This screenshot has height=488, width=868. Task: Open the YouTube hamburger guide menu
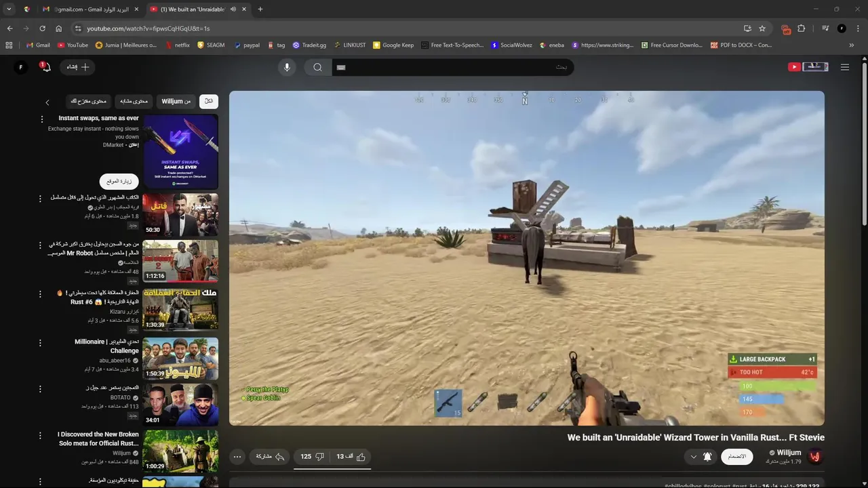pyautogui.click(x=845, y=67)
